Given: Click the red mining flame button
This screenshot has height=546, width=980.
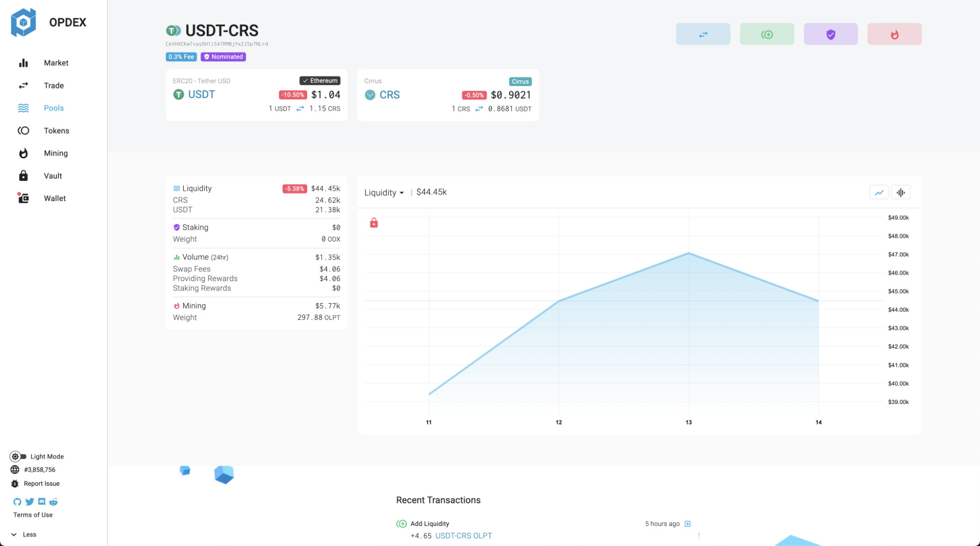Looking at the screenshot, I should pyautogui.click(x=894, y=34).
